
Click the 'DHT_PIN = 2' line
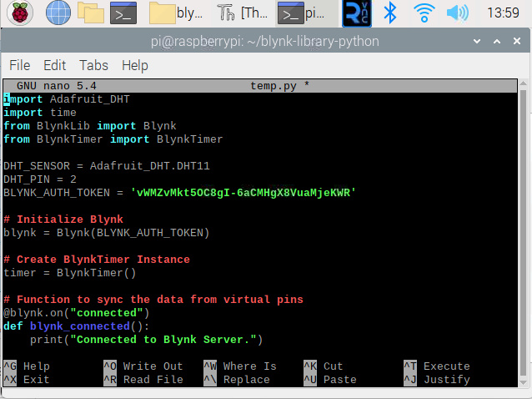tap(40, 179)
